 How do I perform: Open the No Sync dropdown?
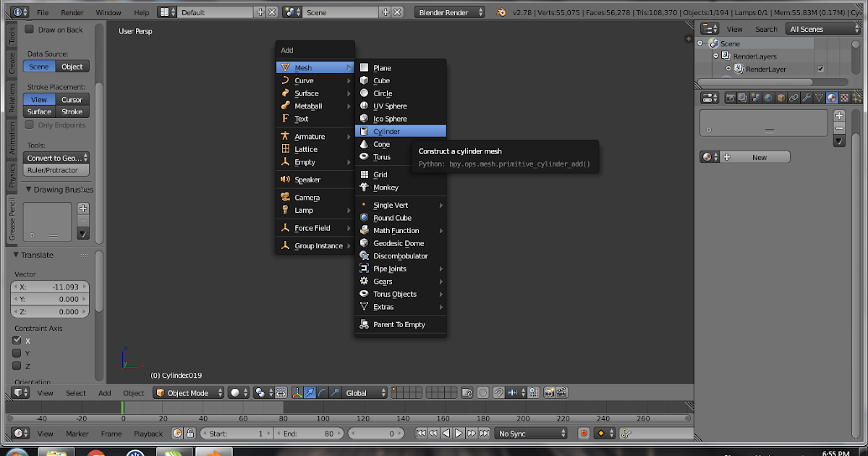(x=532, y=434)
